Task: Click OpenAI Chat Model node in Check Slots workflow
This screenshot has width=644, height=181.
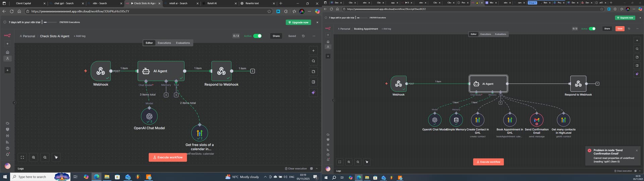Action: point(149,116)
